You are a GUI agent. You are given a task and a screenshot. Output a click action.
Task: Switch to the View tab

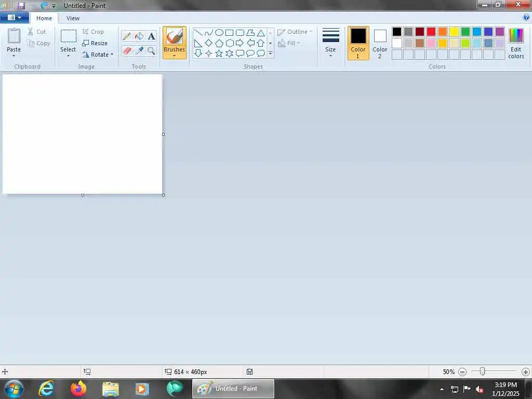(73, 18)
